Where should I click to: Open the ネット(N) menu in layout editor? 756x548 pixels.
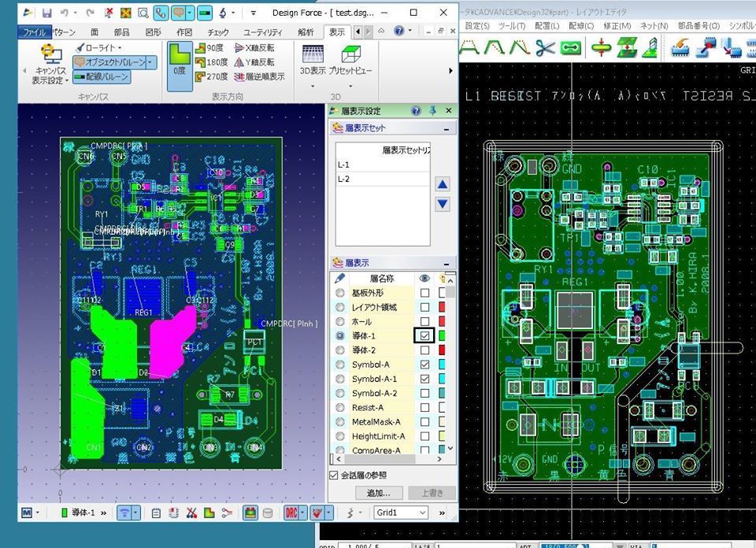654,25
